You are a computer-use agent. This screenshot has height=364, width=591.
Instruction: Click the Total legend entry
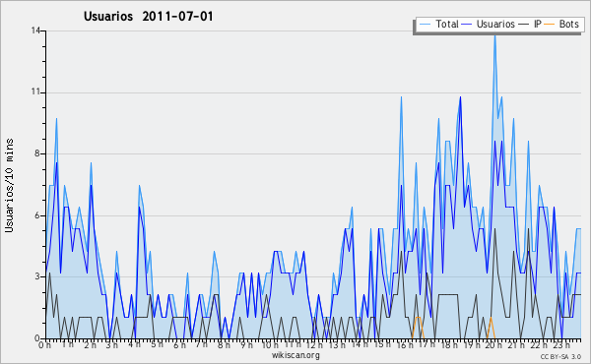[439, 24]
